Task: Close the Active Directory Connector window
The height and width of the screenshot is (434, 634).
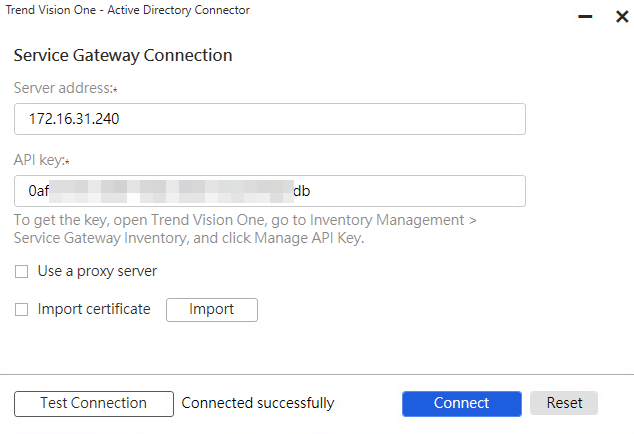Action: [621, 17]
